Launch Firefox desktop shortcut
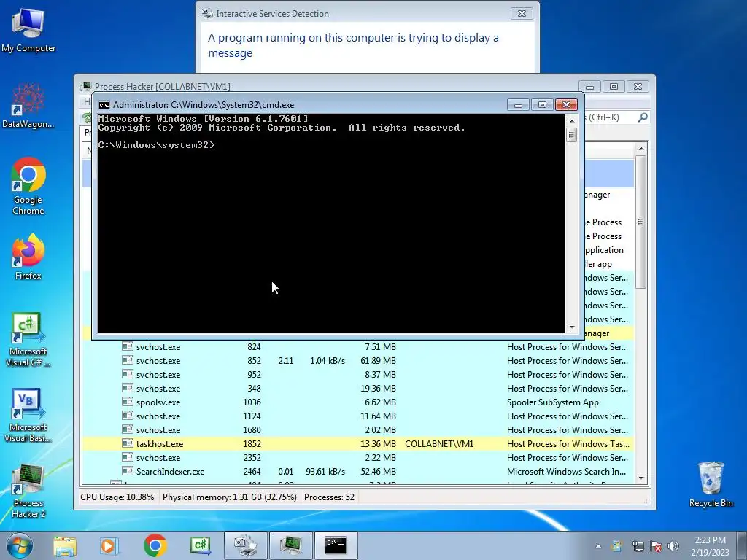This screenshot has height=560, width=747. (28, 257)
